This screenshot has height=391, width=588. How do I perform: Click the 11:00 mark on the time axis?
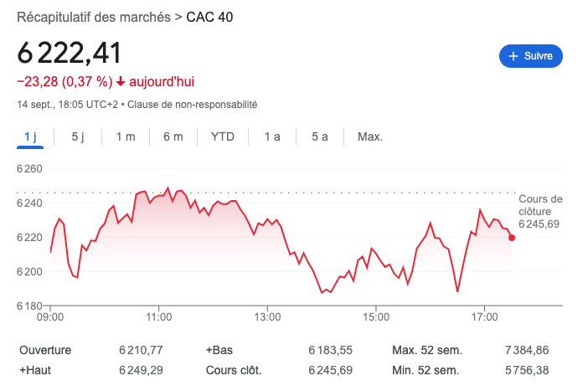[159, 317]
